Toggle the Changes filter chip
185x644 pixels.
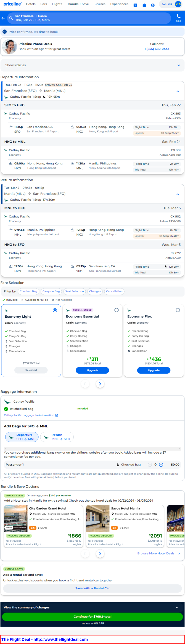coord(95,291)
